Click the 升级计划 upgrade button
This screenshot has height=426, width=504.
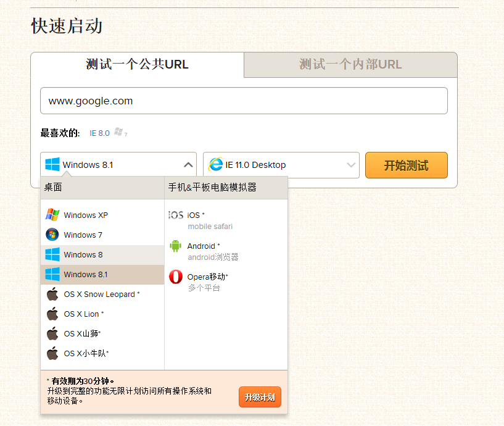coord(260,397)
